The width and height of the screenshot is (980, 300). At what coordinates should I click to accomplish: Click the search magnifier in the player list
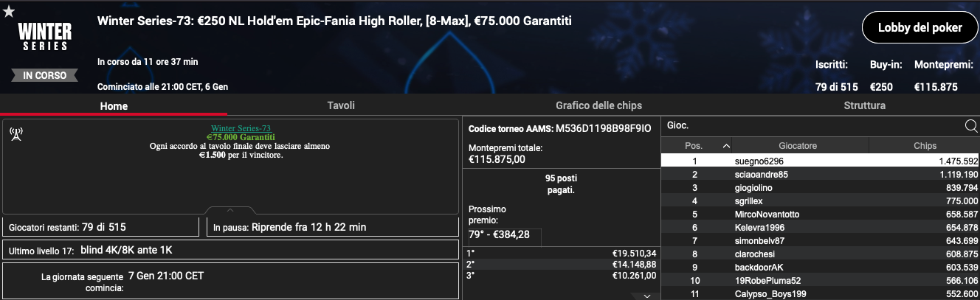[970, 126]
